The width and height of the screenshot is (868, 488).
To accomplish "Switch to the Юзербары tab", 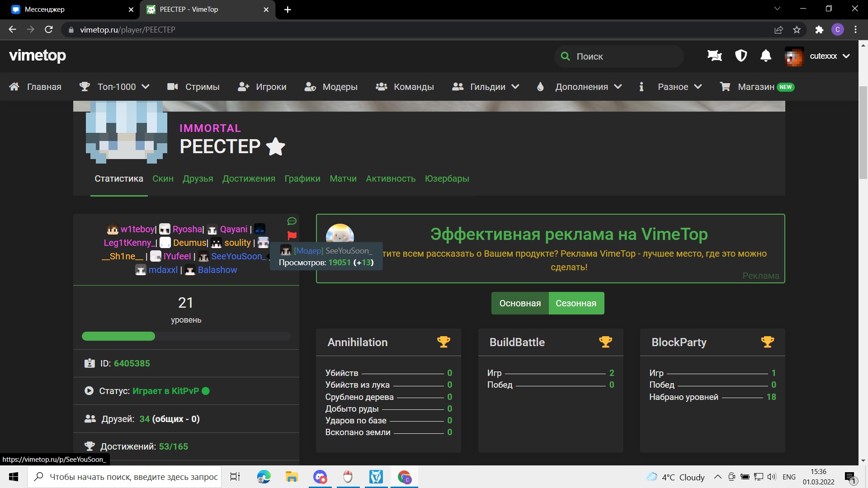I will [447, 178].
